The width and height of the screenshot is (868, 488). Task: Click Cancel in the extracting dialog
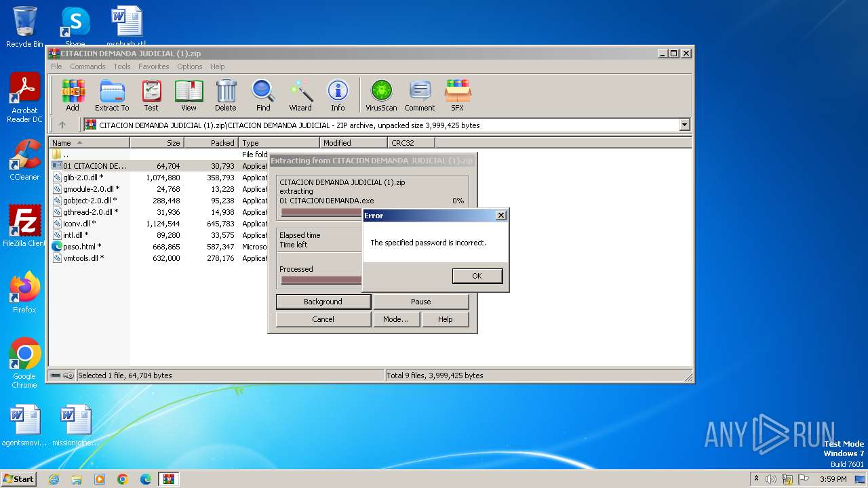click(323, 319)
